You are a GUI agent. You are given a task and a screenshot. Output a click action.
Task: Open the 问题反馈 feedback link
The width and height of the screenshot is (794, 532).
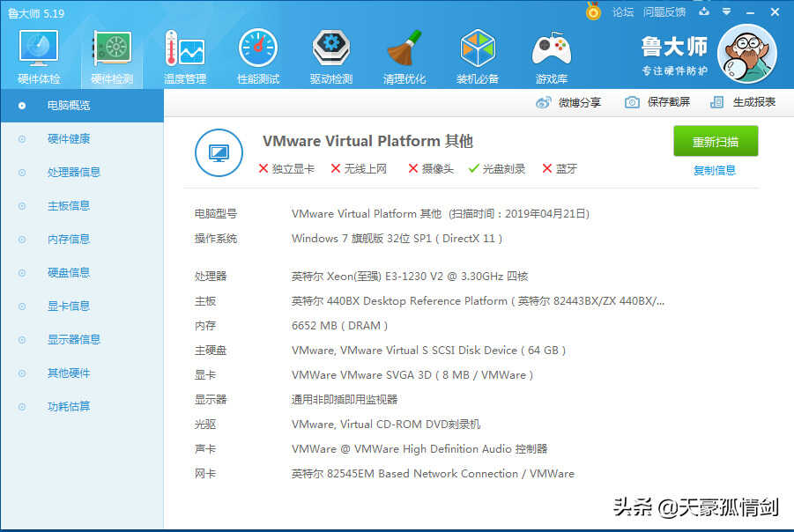point(664,11)
